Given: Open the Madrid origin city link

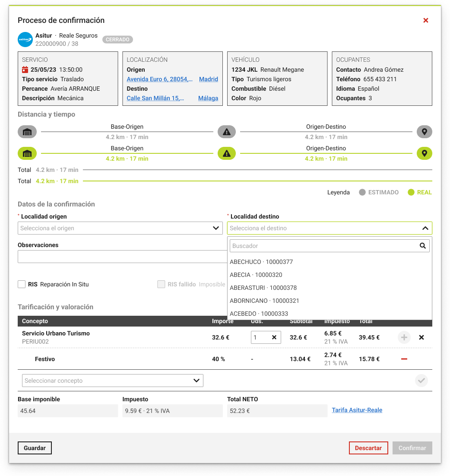Looking at the screenshot, I should [209, 79].
